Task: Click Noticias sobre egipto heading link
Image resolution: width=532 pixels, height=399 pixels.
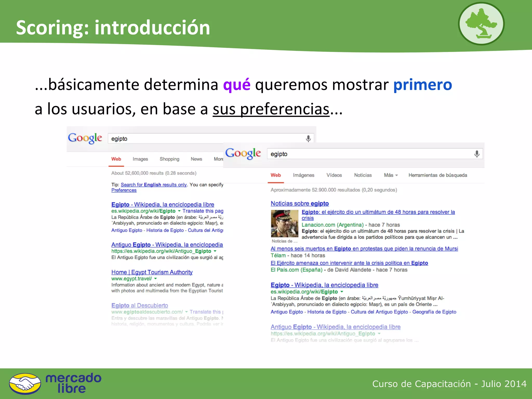Action: tap(300, 204)
